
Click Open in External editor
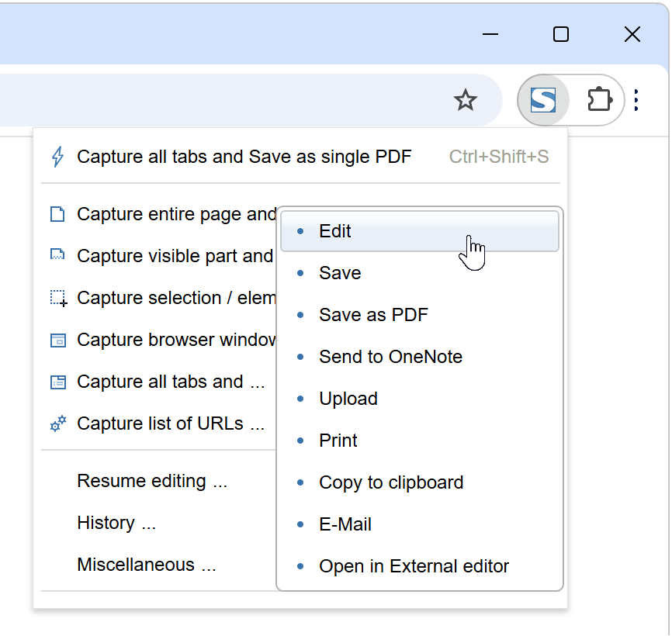[x=414, y=566]
